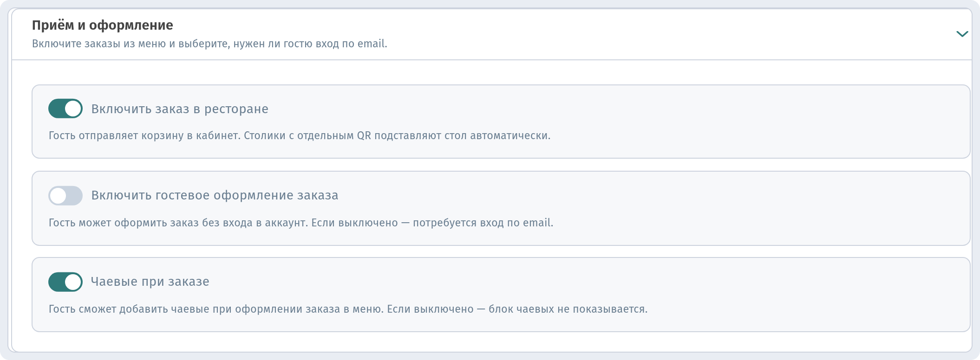Viewport: 980px width, 360px height.
Task: Turn off the «Чаевые при заказе» toggle
Action: pos(65,282)
